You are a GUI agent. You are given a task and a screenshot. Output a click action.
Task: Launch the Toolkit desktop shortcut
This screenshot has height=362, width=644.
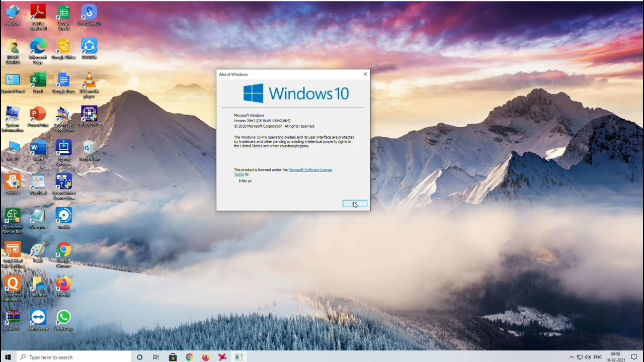point(63,219)
